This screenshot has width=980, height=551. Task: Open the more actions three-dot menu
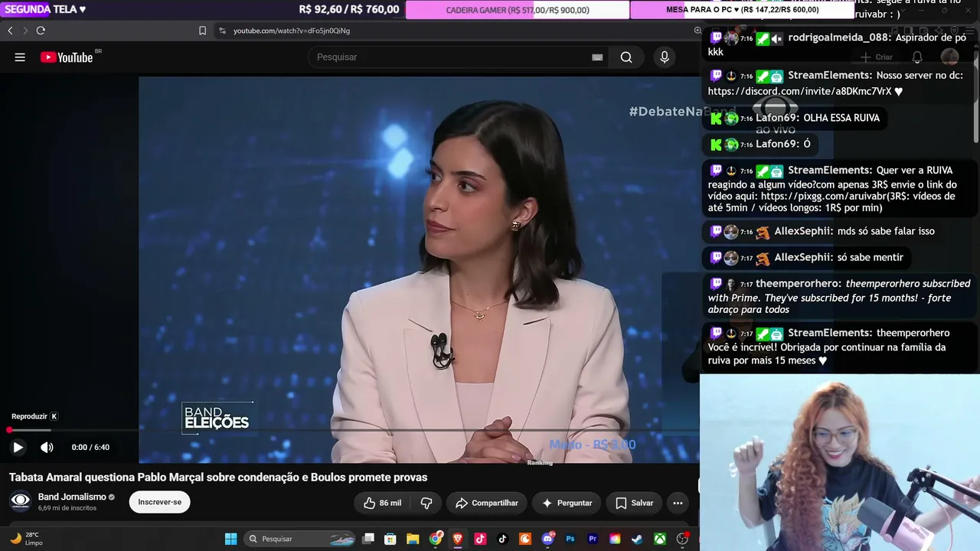tap(678, 503)
